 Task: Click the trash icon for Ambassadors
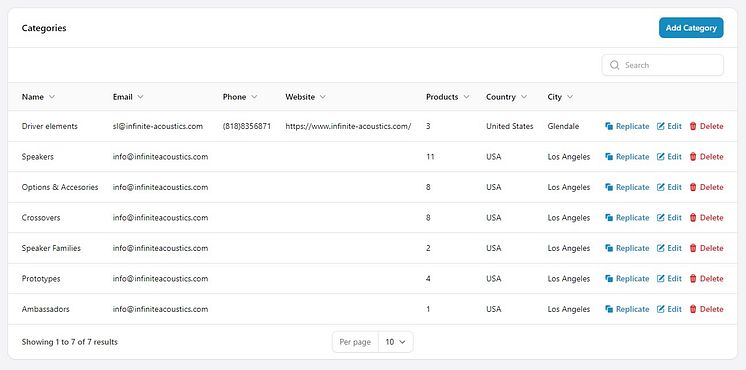(x=693, y=309)
